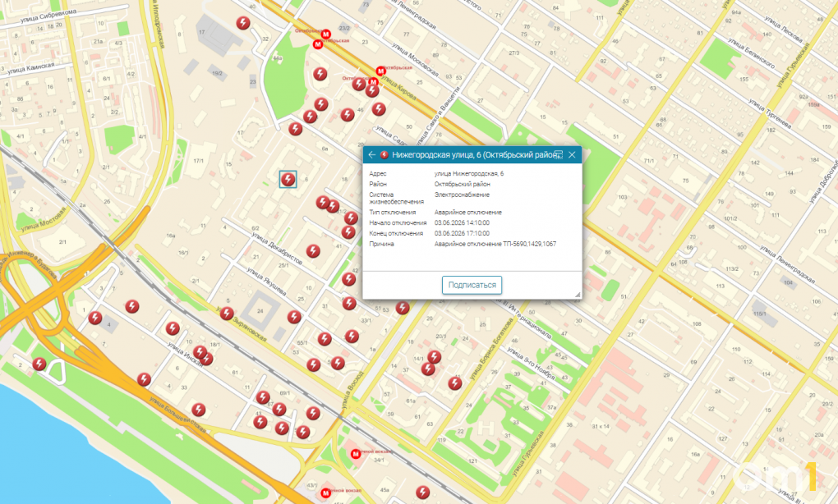Select outage marker above building 32
Viewport: 838px width, 504px height.
click(x=243, y=24)
